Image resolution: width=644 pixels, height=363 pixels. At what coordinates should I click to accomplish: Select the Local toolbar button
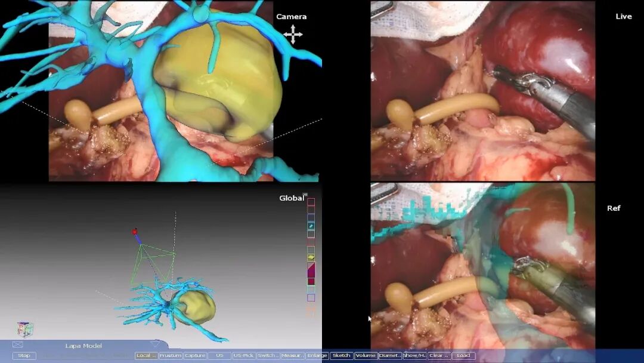146,356
